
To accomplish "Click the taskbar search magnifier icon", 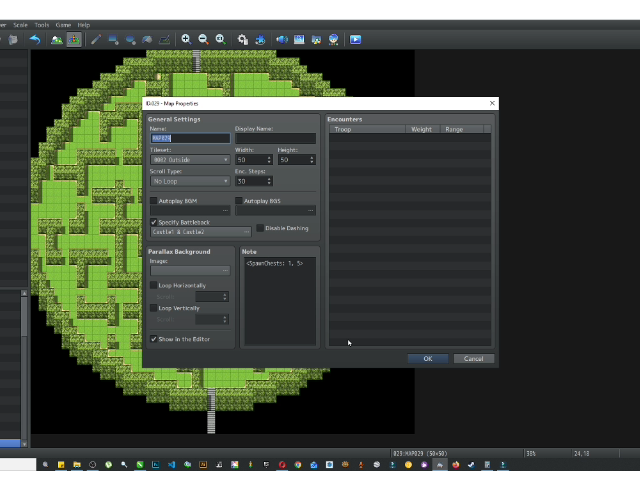I will click(x=45, y=464).
